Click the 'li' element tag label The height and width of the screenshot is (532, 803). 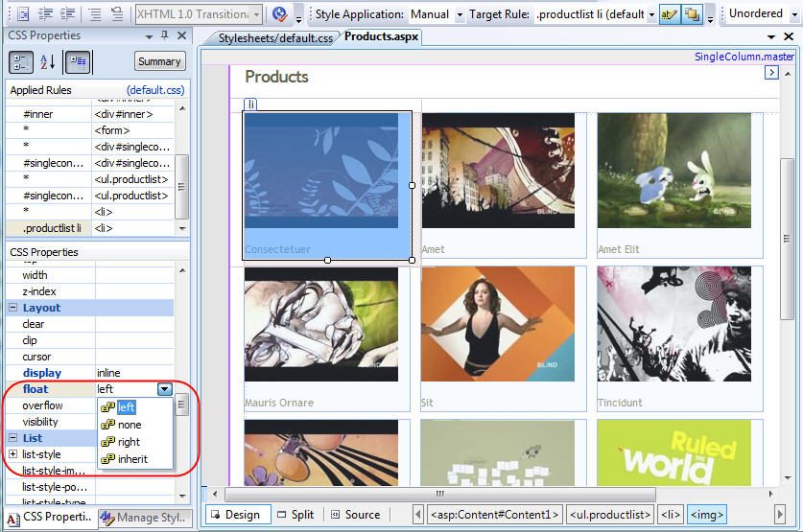pos(250,104)
